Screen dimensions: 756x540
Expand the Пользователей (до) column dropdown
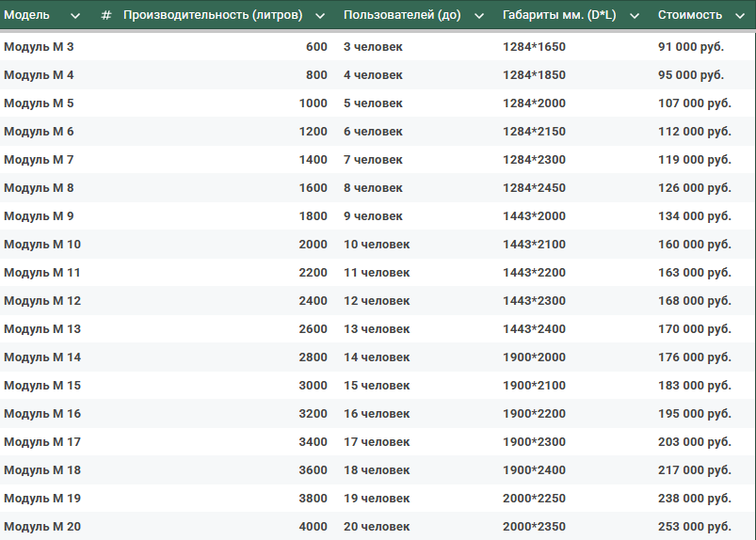click(479, 16)
